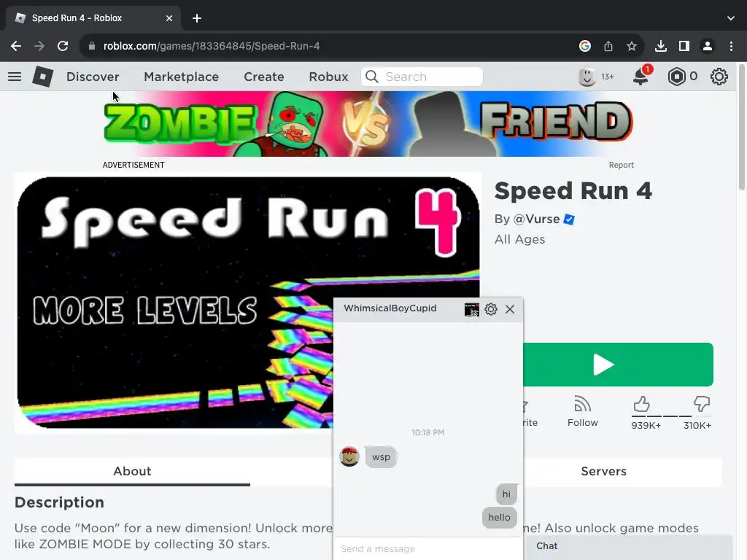Open the hamburger navigation menu

(15, 76)
